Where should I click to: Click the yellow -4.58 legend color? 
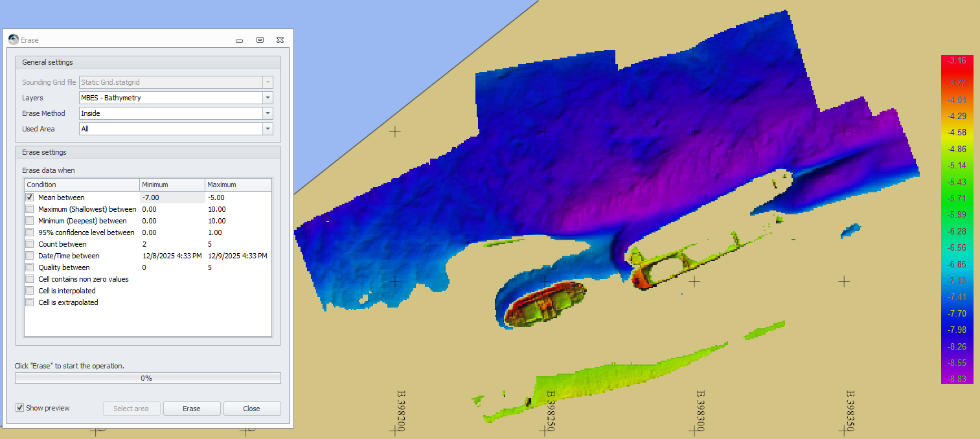957,132
